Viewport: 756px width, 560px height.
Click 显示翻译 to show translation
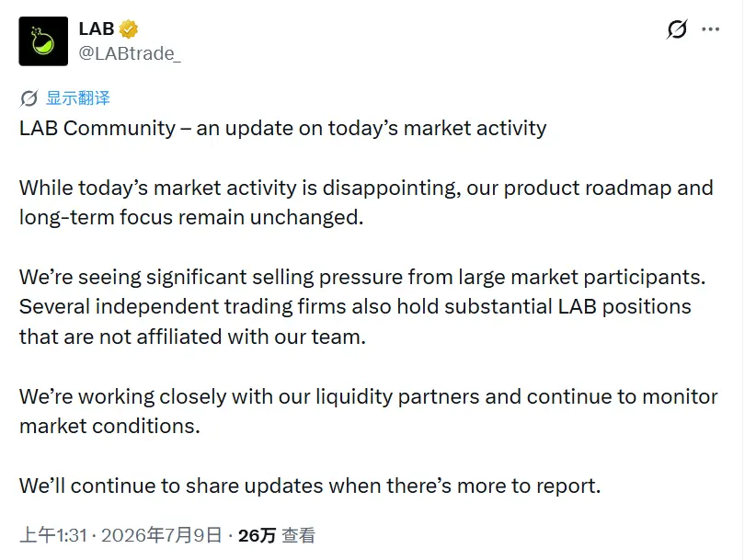click(x=78, y=98)
